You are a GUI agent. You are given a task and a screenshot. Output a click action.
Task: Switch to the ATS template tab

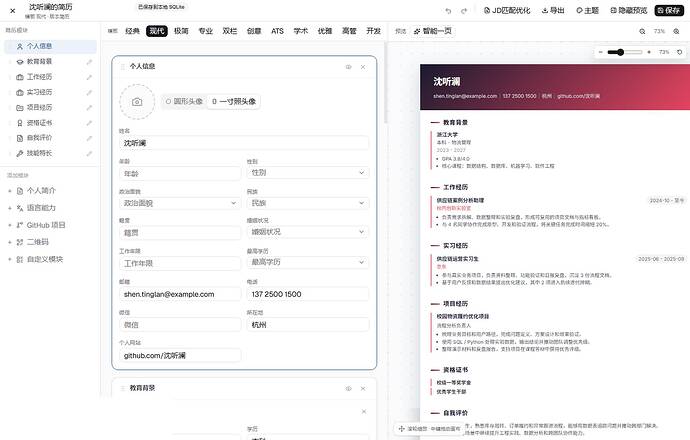click(x=277, y=31)
